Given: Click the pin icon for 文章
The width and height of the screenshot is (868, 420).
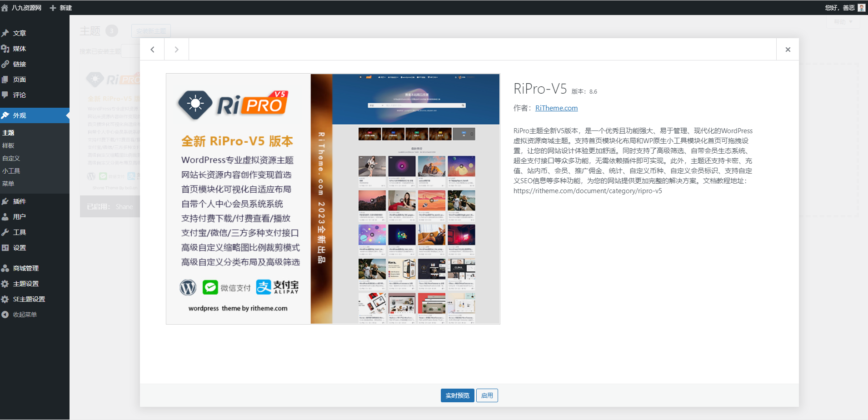Looking at the screenshot, I should click(5, 33).
